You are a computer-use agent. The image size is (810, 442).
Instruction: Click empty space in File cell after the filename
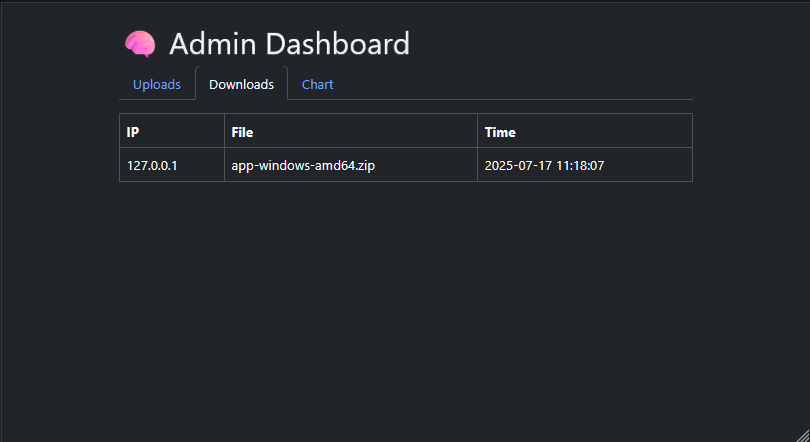tap(430, 166)
